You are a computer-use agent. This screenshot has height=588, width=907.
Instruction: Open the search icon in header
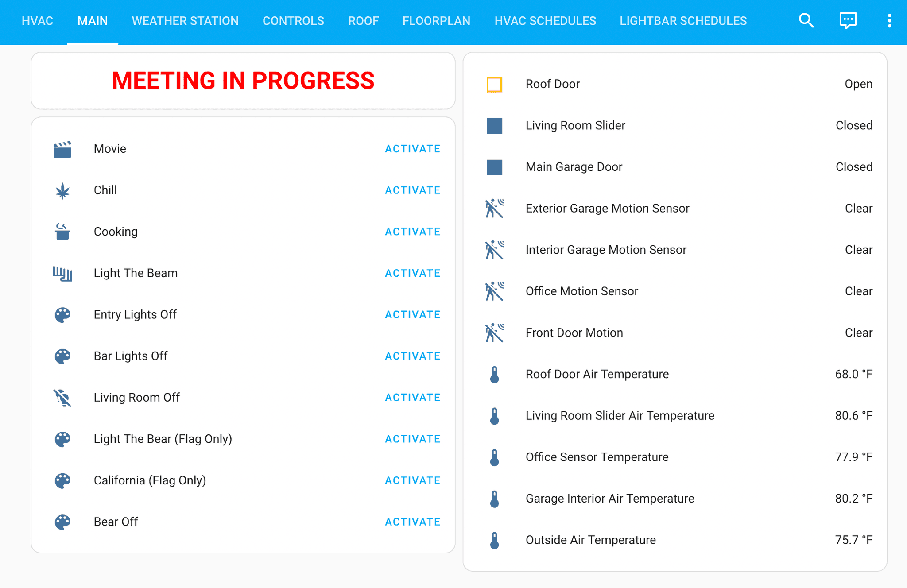tap(806, 21)
